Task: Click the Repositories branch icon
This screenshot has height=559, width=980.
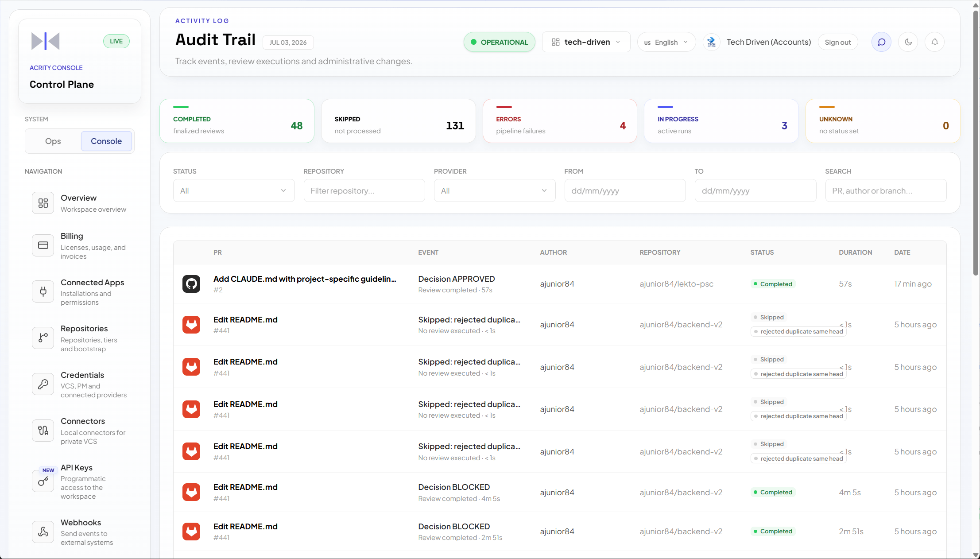Action: pos(43,338)
